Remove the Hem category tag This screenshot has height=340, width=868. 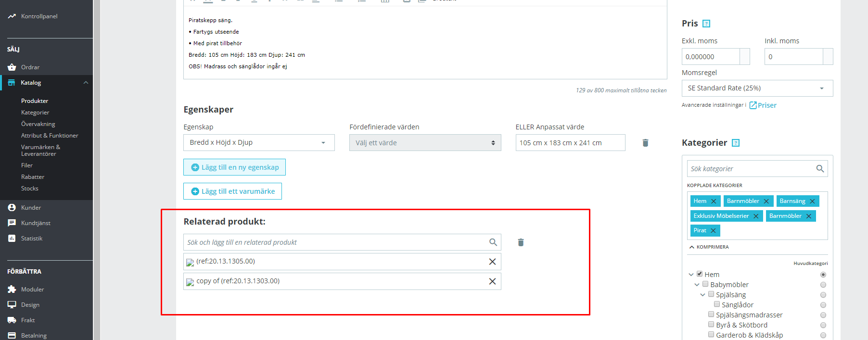tap(714, 201)
